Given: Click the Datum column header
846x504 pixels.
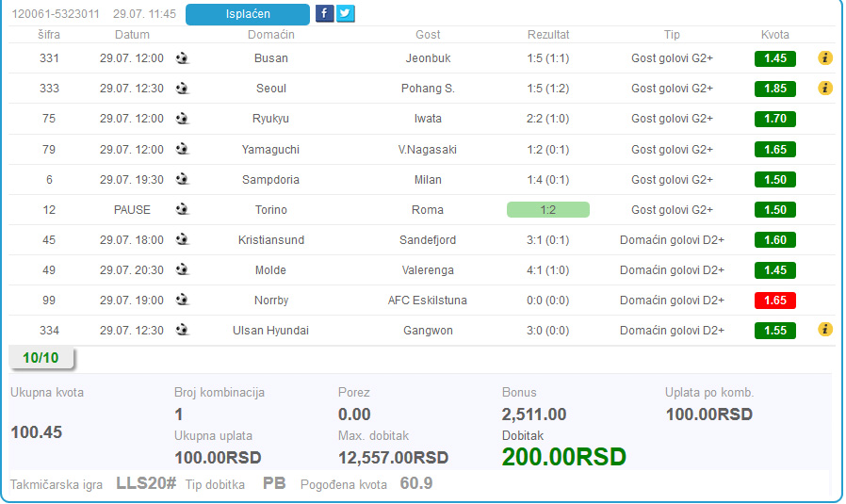Looking at the screenshot, I should (132, 35).
